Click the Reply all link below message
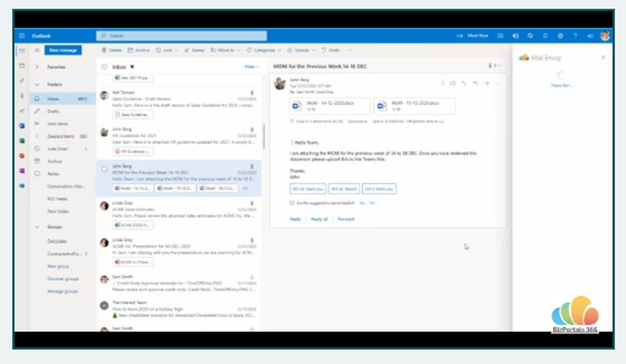The height and width of the screenshot is (364, 626). click(x=319, y=219)
